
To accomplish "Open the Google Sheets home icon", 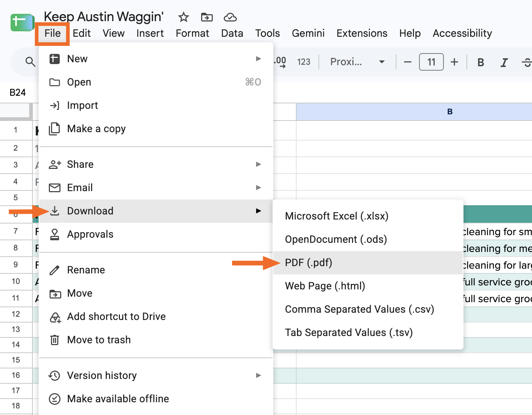I will tap(22, 23).
